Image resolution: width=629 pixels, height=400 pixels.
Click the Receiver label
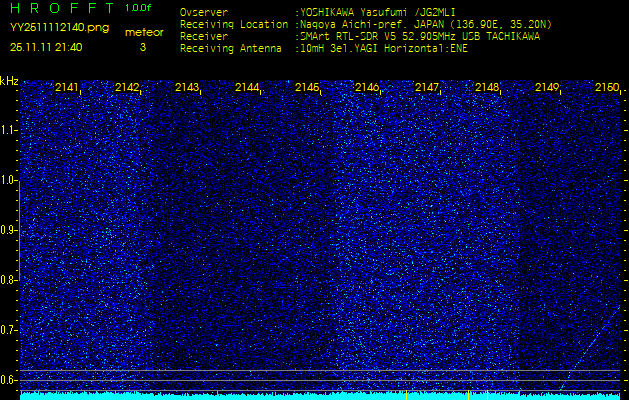coord(204,37)
